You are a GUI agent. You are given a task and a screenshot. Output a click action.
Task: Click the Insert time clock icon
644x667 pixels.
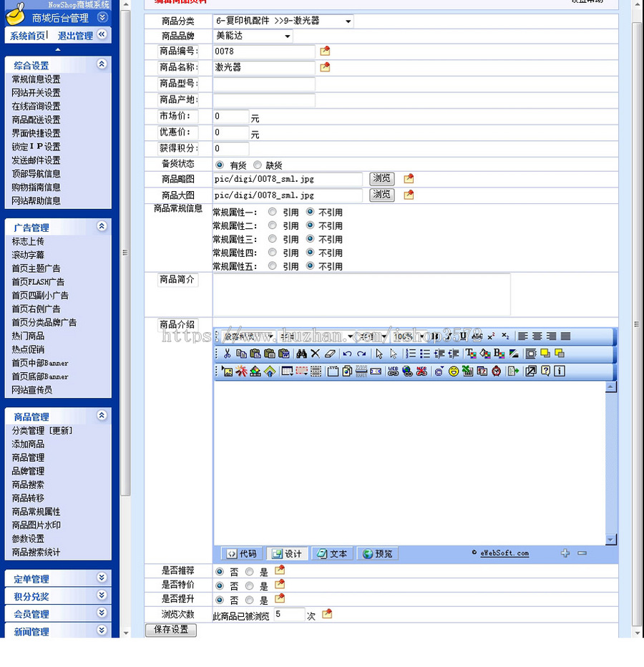[x=497, y=371]
